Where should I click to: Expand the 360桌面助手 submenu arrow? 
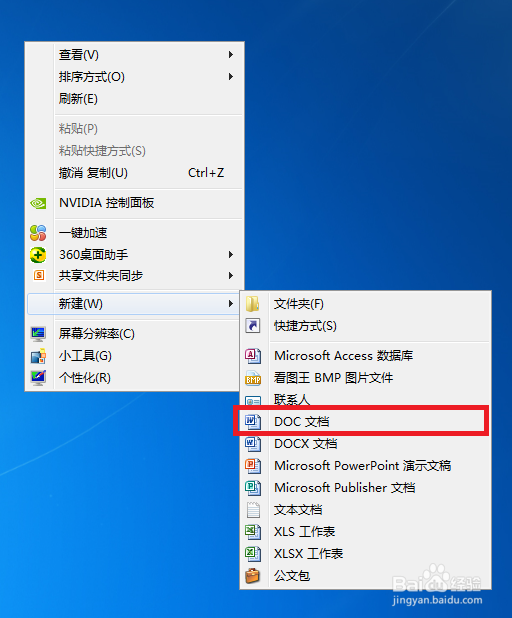[x=231, y=255]
